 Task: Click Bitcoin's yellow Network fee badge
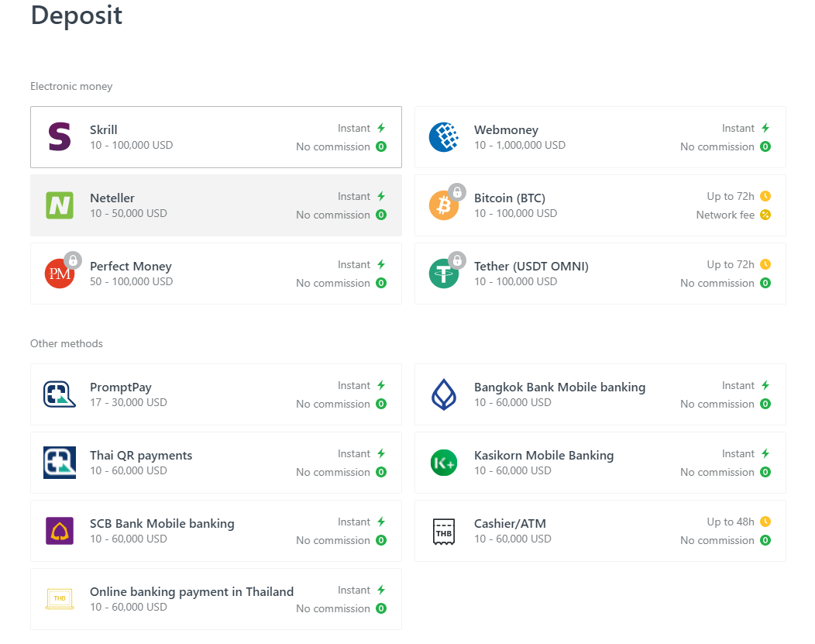coord(765,215)
